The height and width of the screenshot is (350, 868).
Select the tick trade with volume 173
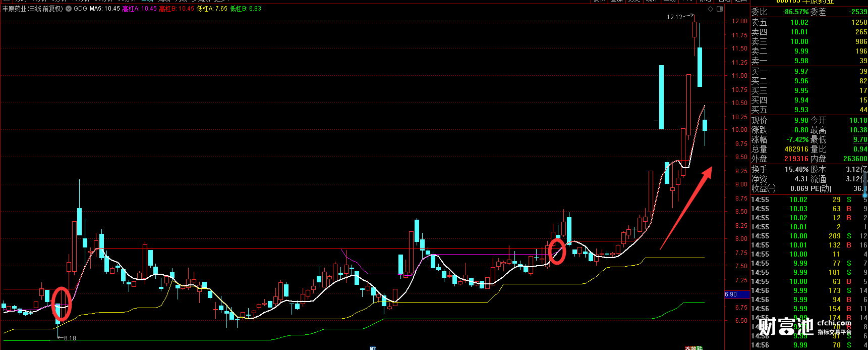point(809,290)
